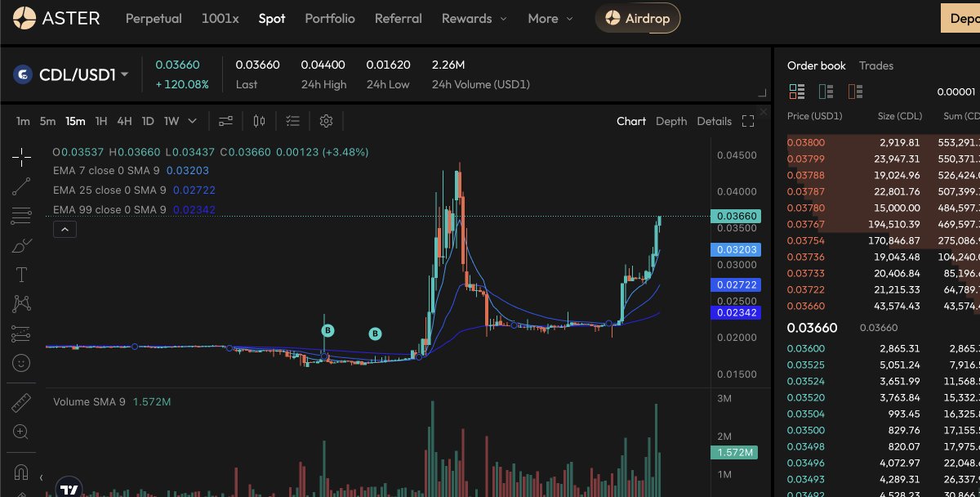Expand more time interval options
The width and height of the screenshot is (980, 497).
coord(193,121)
